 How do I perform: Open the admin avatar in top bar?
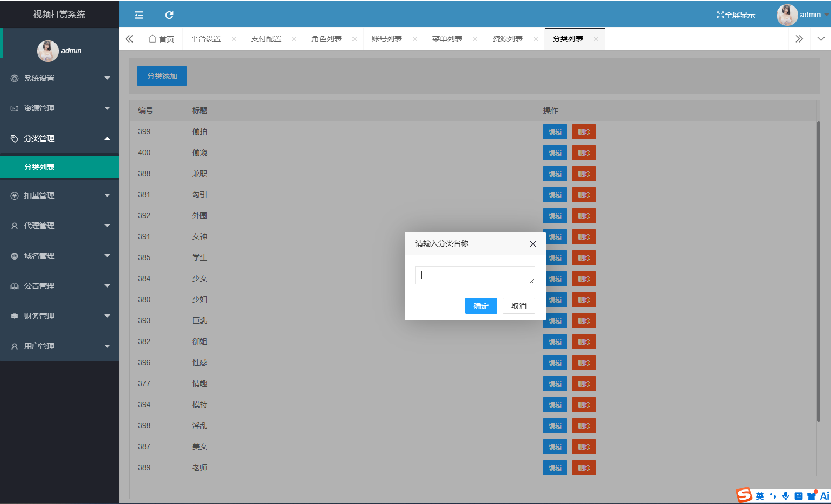click(787, 15)
